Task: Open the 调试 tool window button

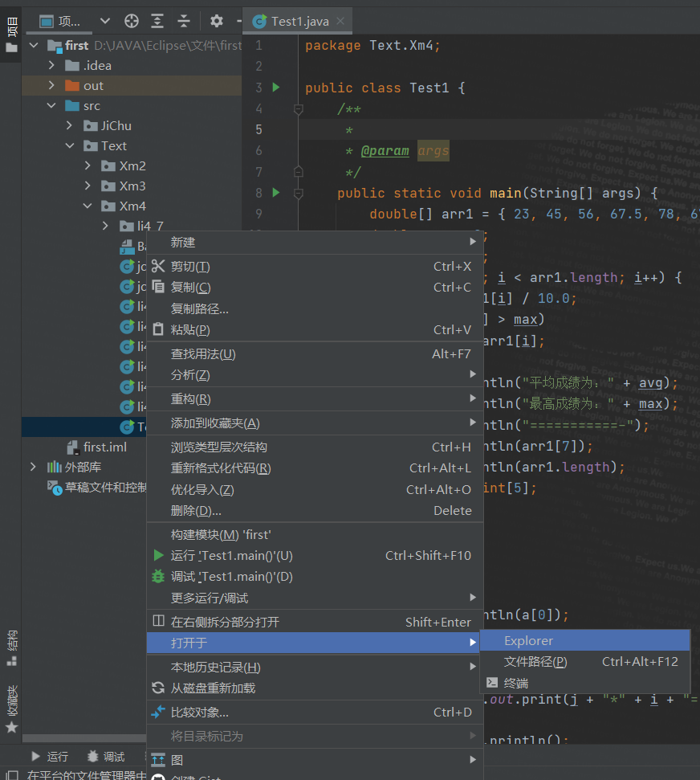Action: point(106,756)
